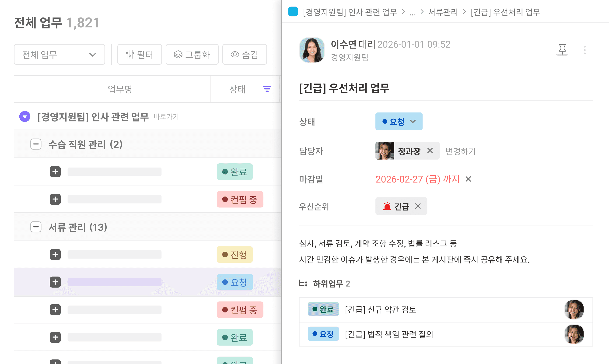Click the blue project color square in breadcrumb

coord(293,12)
